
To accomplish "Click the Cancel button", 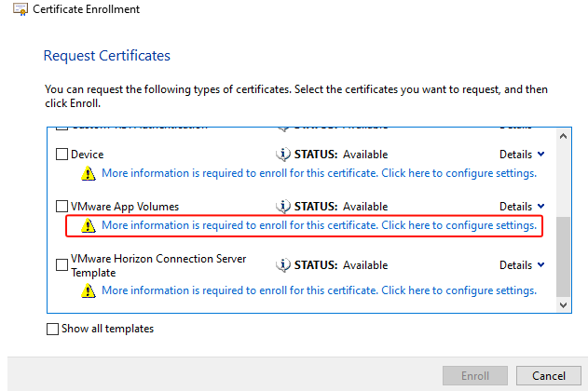I will 549,376.
